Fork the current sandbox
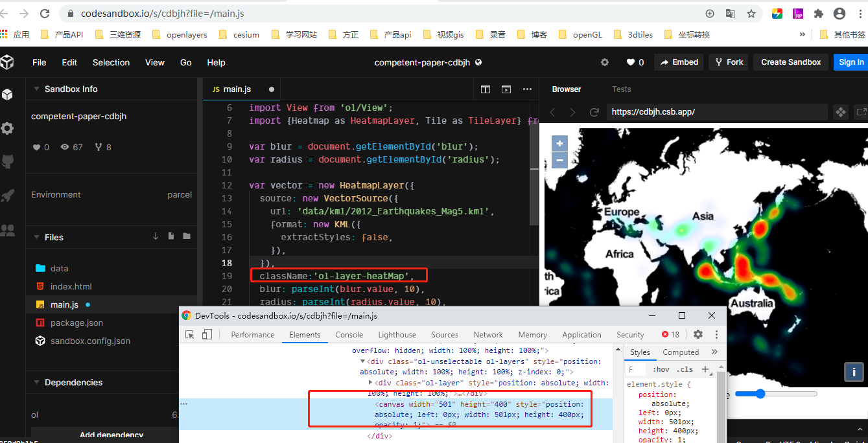Image resolution: width=868 pixels, height=443 pixels. [x=728, y=62]
